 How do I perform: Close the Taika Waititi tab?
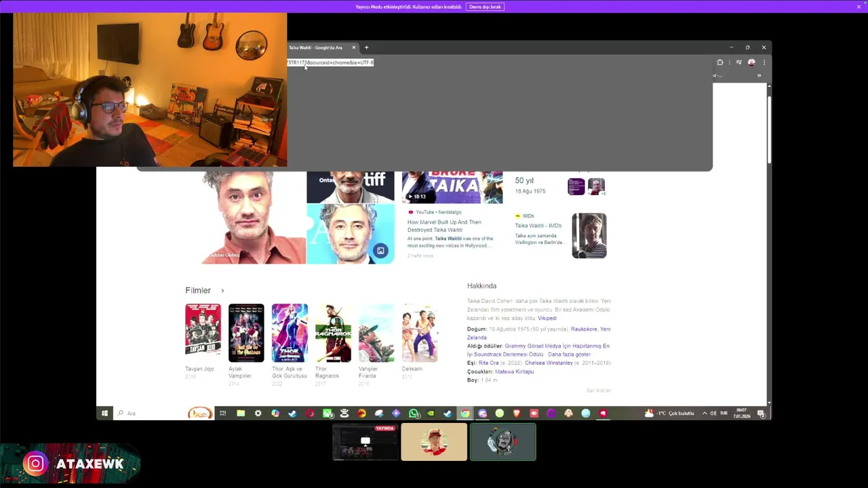[x=353, y=47]
